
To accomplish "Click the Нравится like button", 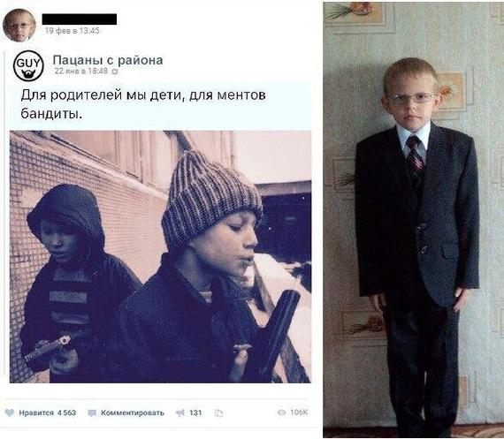I will (x=36, y=413).
